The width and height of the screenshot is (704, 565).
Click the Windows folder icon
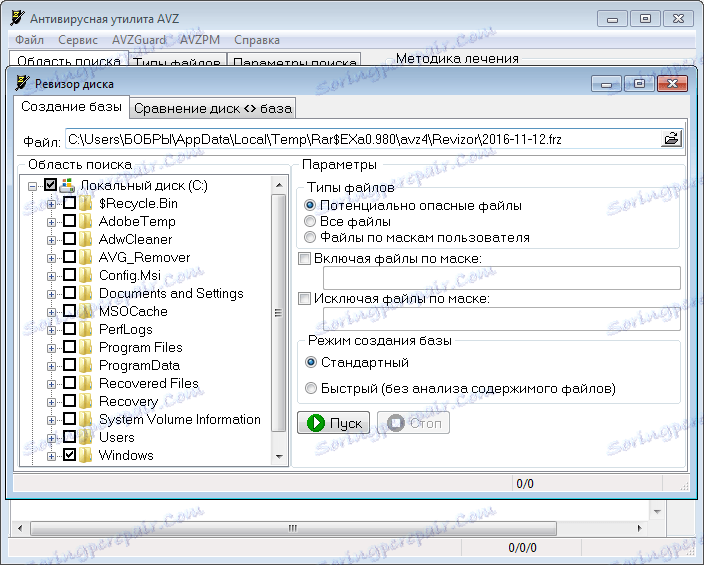click(x=85, y=455)
